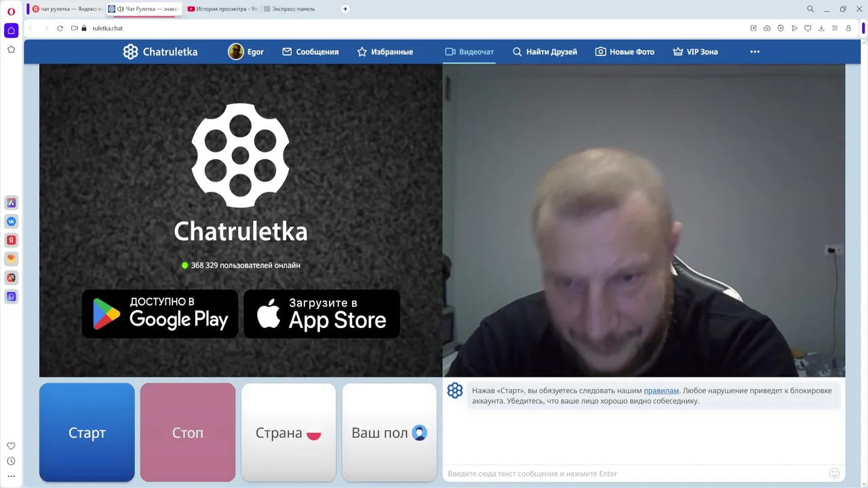868x488 pixels.
Task: Add page to bookmarks heart icon
Action: [808, 28]
